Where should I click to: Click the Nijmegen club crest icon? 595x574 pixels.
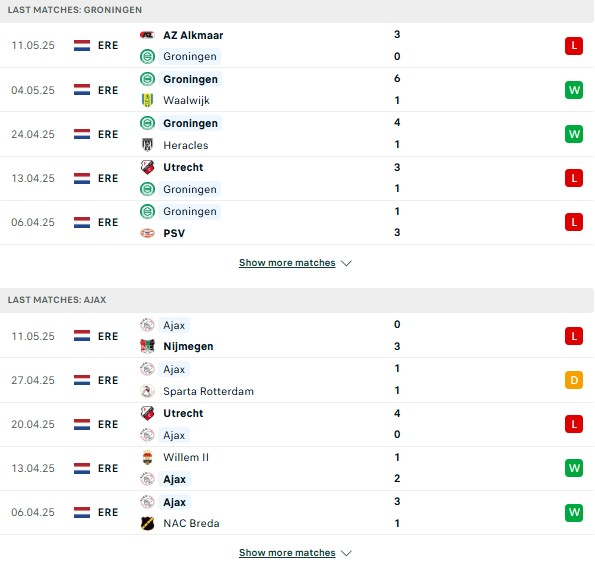point(147,346)
